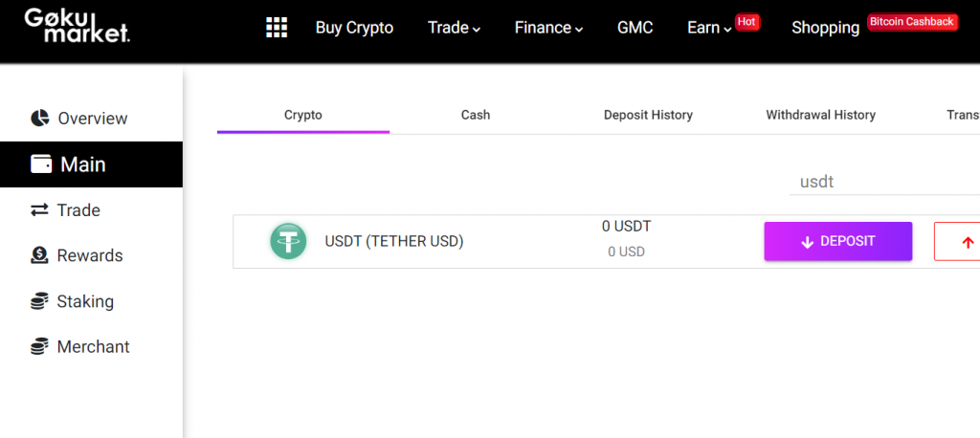Open the Shopping link with Bitcoin Cashback

click(x=825, y=28)
